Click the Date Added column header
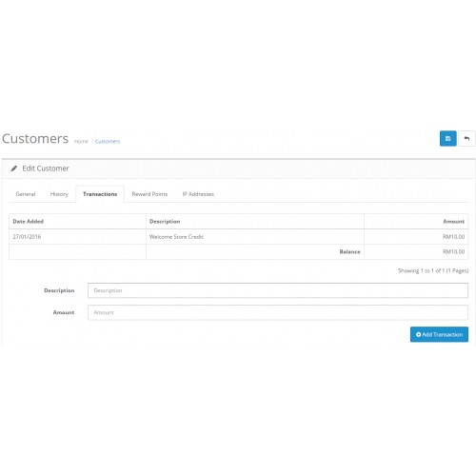 (x=29, y=222)
